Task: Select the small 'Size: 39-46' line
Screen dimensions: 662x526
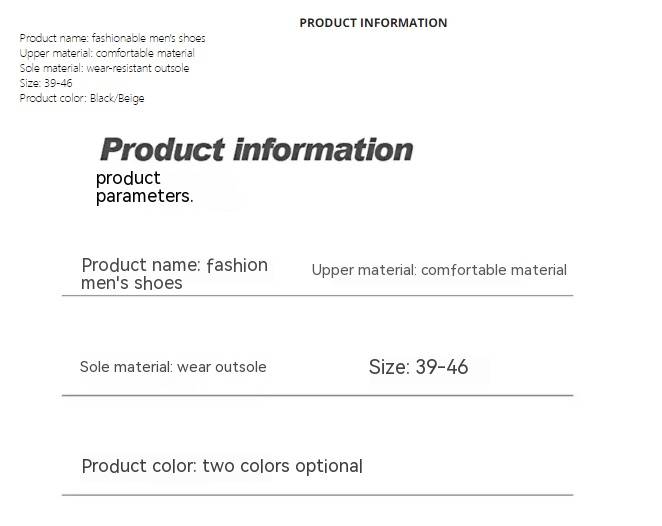Action: 46,83
